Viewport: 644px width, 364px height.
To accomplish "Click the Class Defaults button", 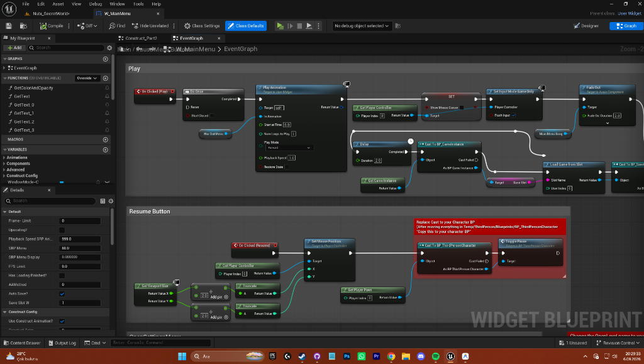I will pyautogui.click(x=246, y=26).
